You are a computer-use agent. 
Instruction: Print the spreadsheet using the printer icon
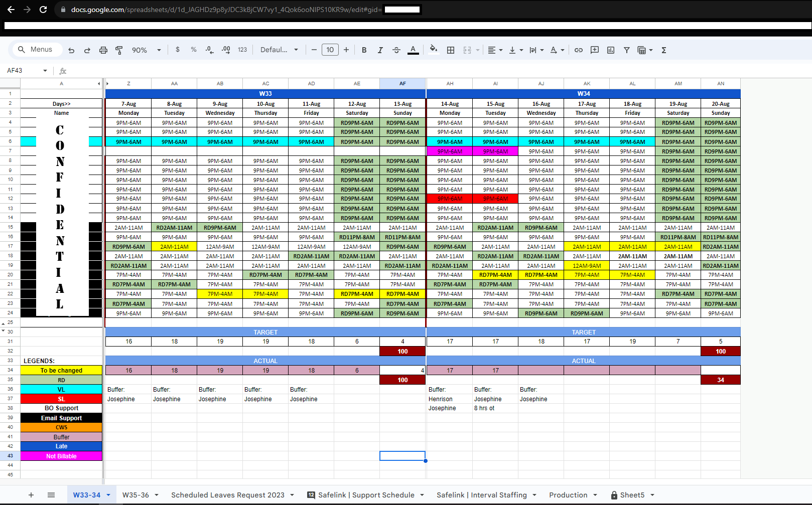coord(103,50)
